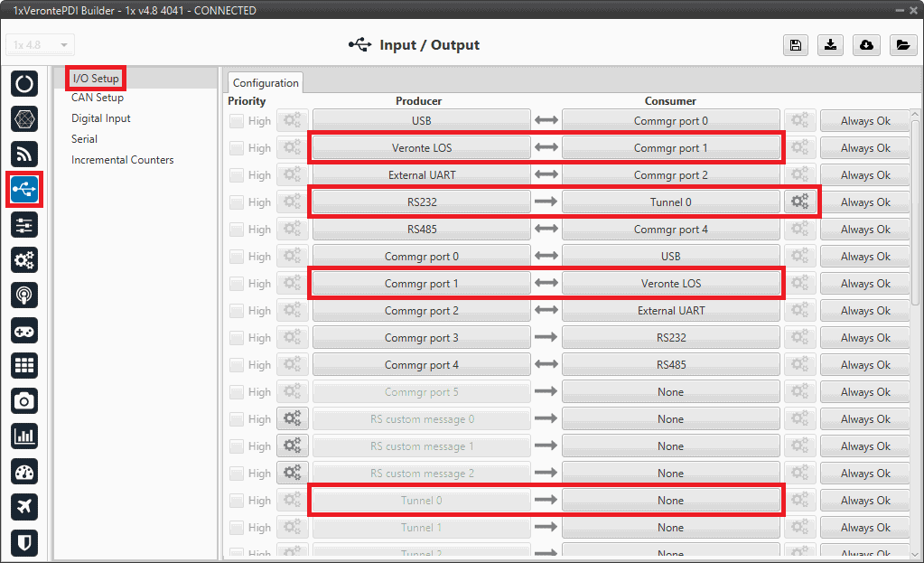Click Always Ok button in Veronte LOS row
Image resolution: width=924 pixels, height=563 pixels.
[864, 148]
